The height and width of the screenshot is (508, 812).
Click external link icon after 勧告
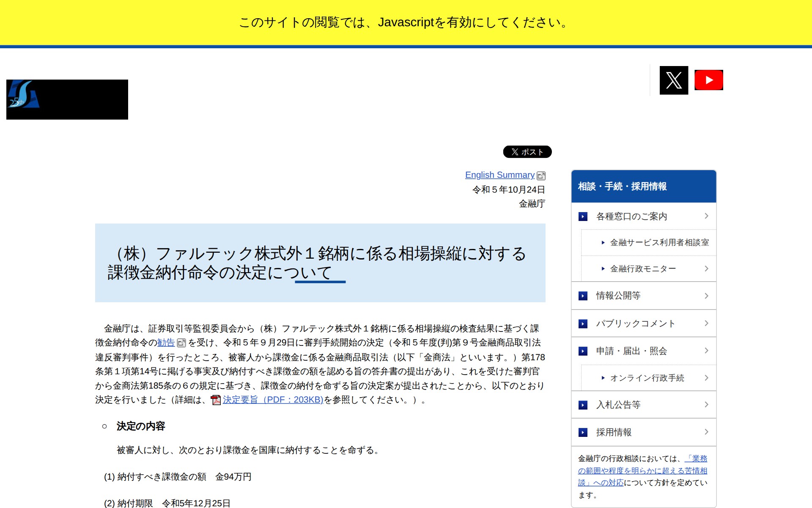pos(181,343)
